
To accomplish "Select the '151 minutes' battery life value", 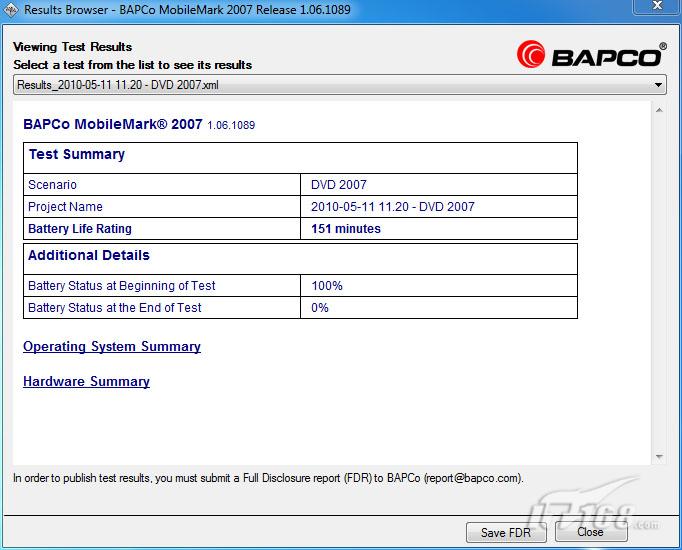I will pyautogui.click(x=346, y=229).
